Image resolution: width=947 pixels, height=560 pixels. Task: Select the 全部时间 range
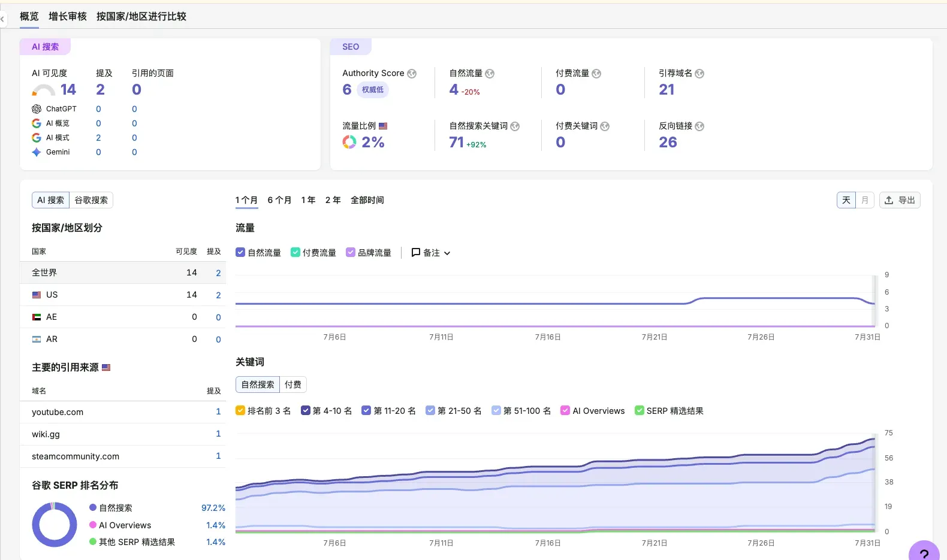(x=367, y=200)
